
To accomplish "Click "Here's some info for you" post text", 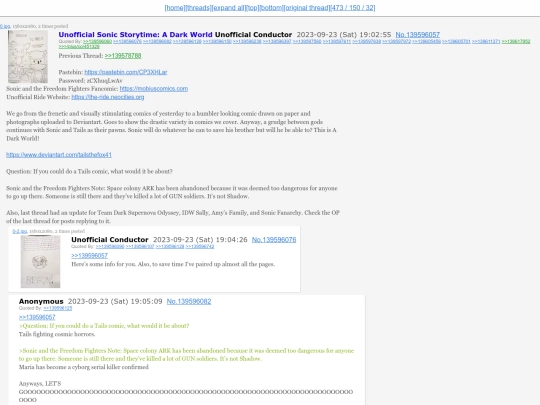I will tap(173, 264).
